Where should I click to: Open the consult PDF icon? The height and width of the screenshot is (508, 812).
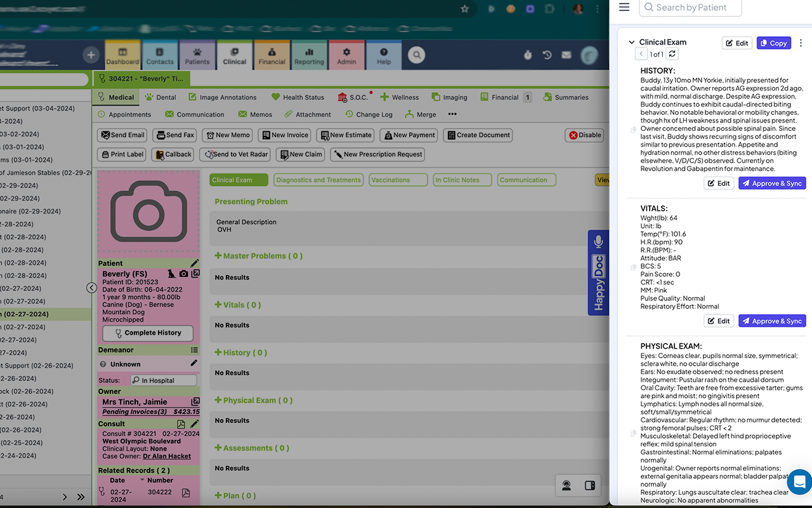[181, 424]
